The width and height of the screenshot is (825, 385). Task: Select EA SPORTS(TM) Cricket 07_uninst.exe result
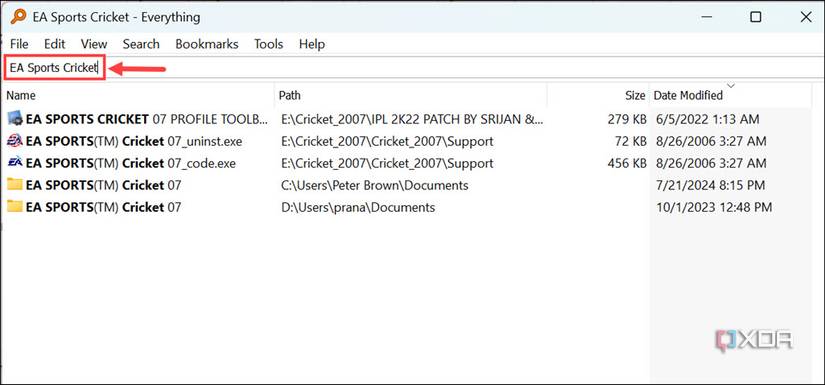[x=134, y=141]
